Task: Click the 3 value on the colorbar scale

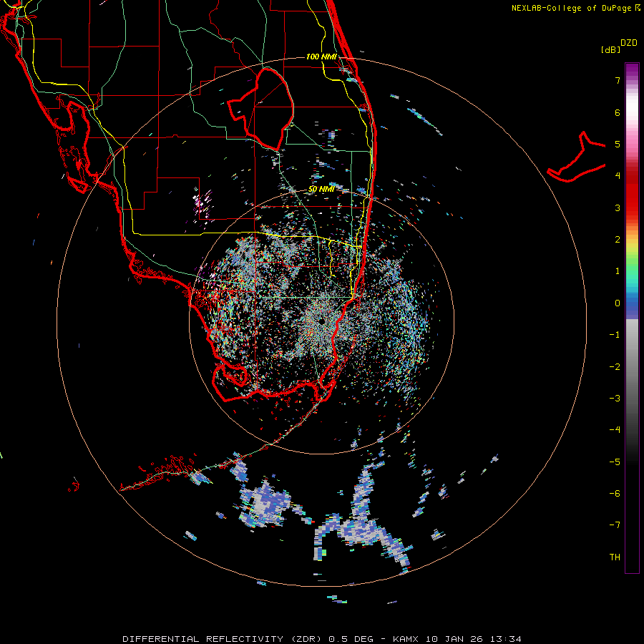Action: [618, 208]
